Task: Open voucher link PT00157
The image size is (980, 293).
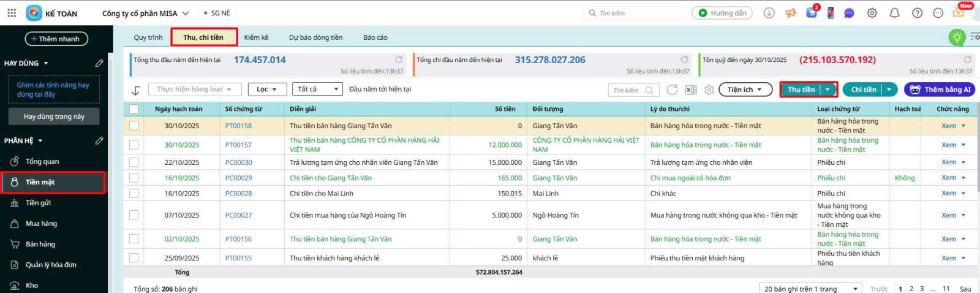Action: click(238, 145)
